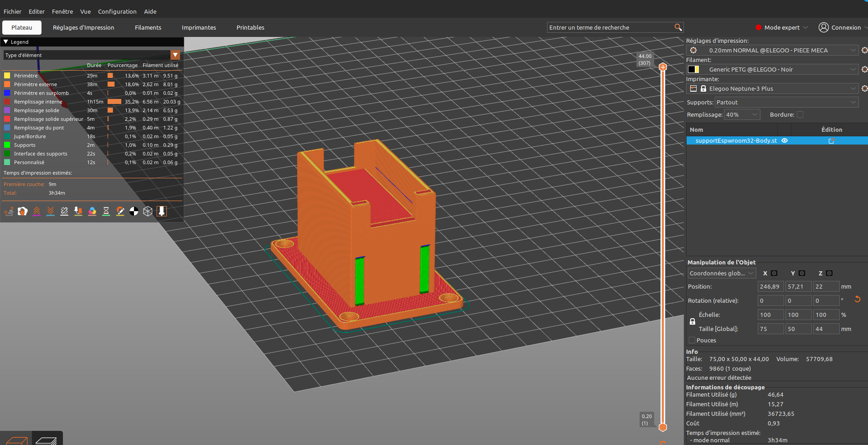Open the Supports dropdown set to Partout
The image size is (868, 445).
[x=786, y=103]
